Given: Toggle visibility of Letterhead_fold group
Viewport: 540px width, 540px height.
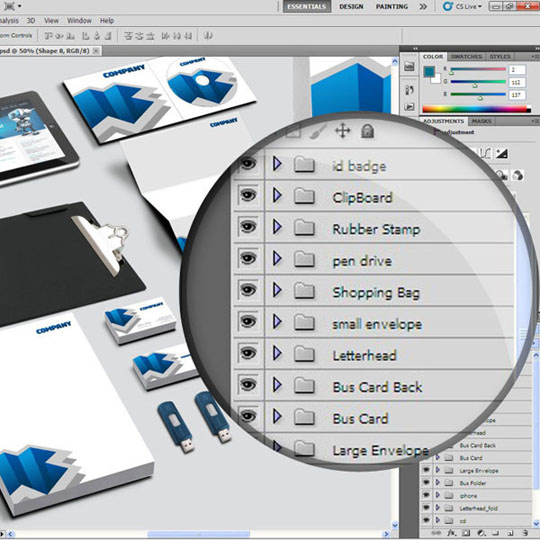Looking at the screenshot, I should click(426, 508).
